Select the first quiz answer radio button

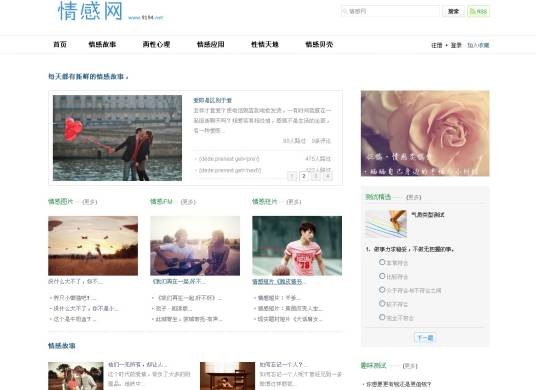[x=382, y=262]
